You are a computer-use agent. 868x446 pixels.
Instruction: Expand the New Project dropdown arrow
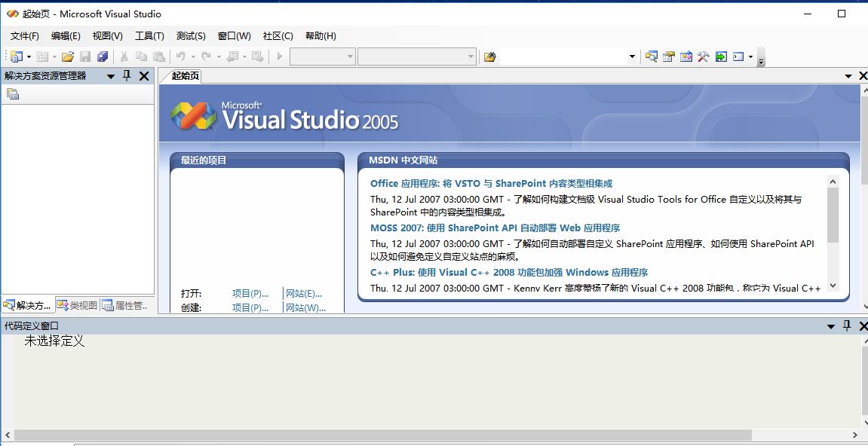click(29, 57)
